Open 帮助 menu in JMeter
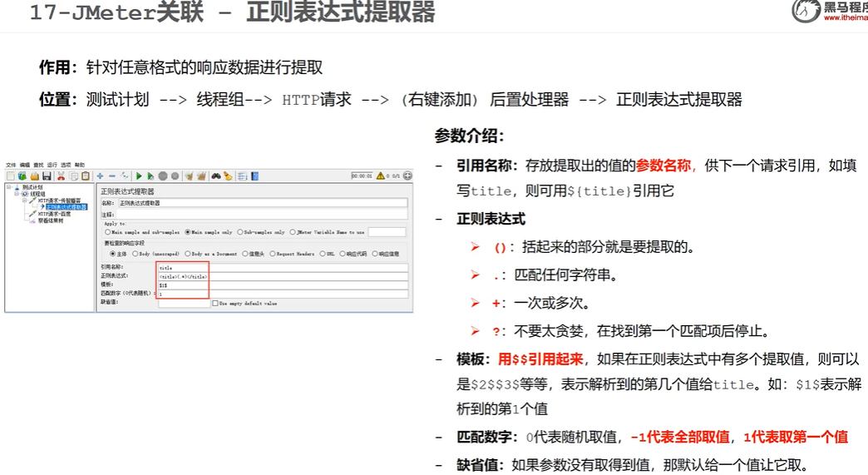This screenshot has height=475, width=868. [80, 165]
